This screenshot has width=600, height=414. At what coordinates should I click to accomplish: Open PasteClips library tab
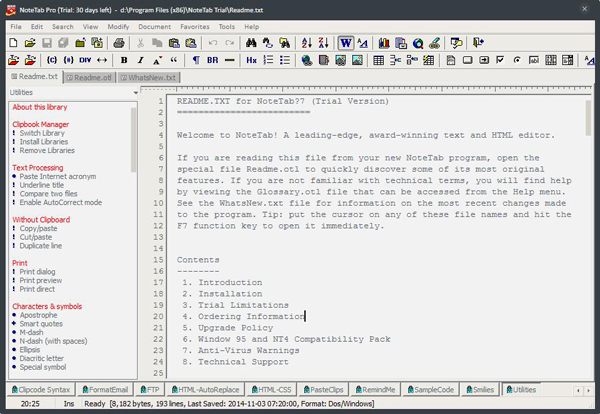tap(323, 390)
